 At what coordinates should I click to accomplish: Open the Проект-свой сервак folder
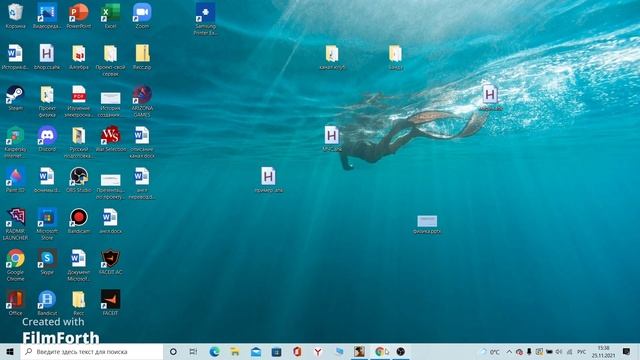tap(110, 60)
